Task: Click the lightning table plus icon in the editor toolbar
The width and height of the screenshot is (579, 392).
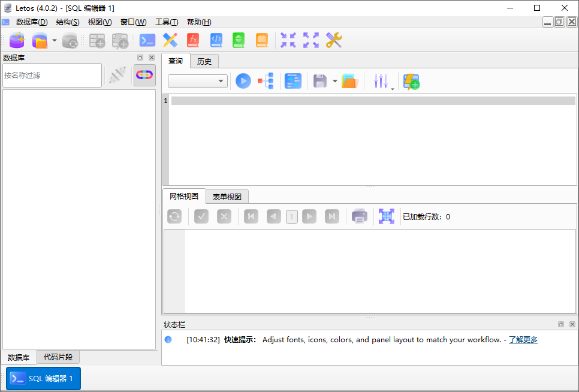Action: tap(411, 81)
